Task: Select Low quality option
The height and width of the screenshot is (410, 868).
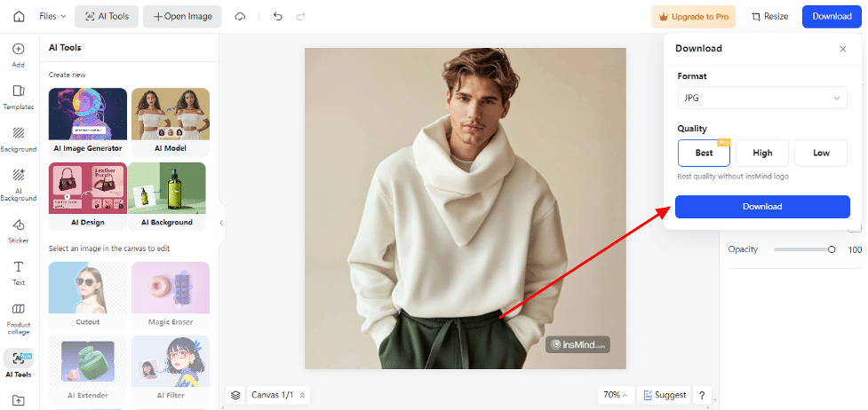Action: [x=821, y=153]
